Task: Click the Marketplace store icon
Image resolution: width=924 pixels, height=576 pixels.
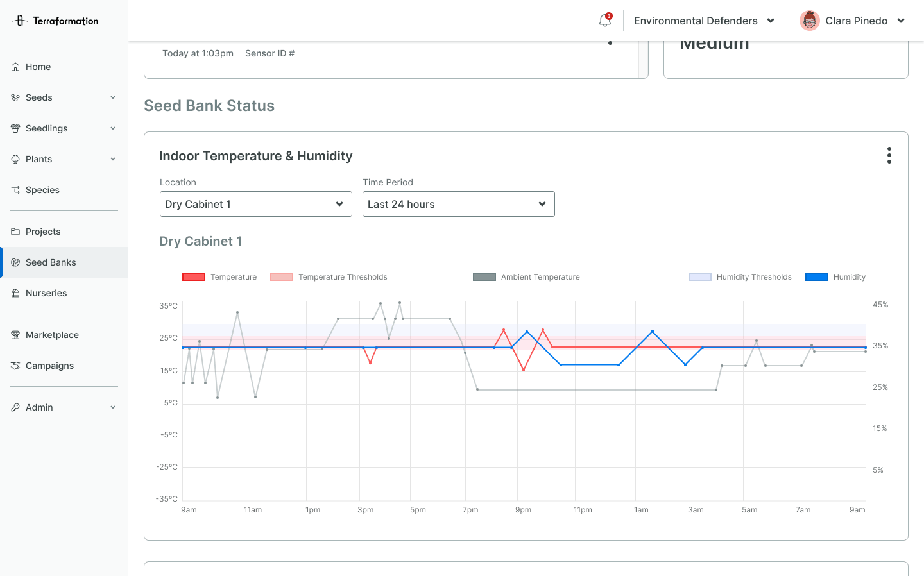Action: coord(15,335)
